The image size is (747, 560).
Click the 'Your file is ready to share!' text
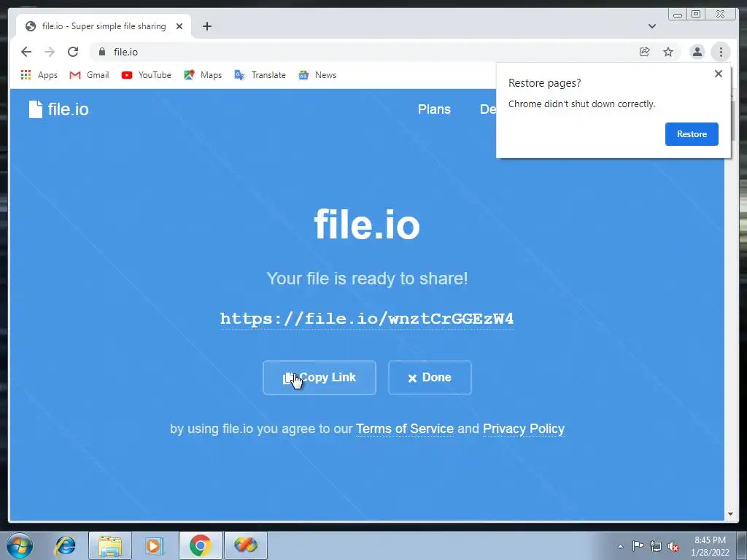(x=368, y=279)
